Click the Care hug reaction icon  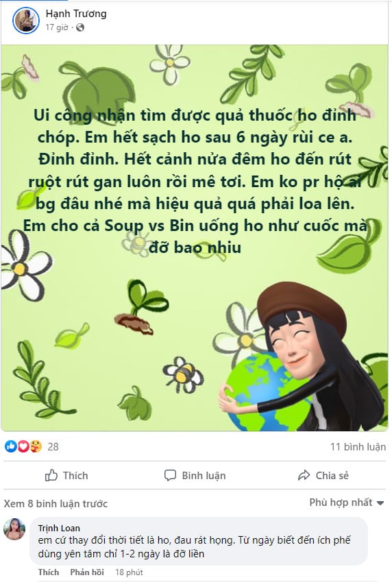(36, 446)
